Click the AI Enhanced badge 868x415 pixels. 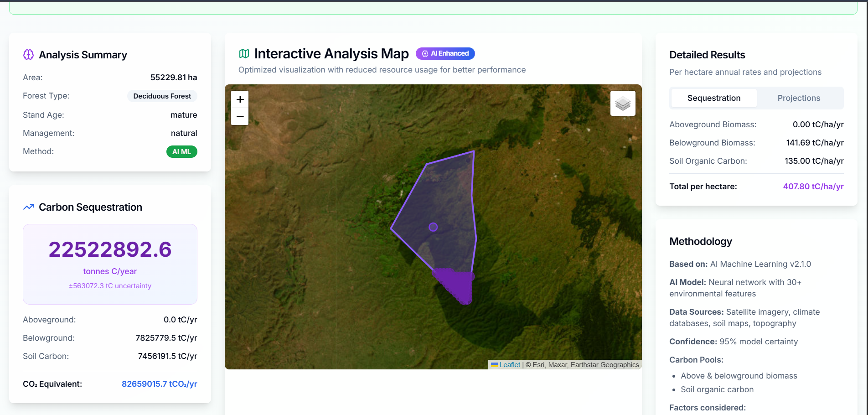tap(445, 53)
